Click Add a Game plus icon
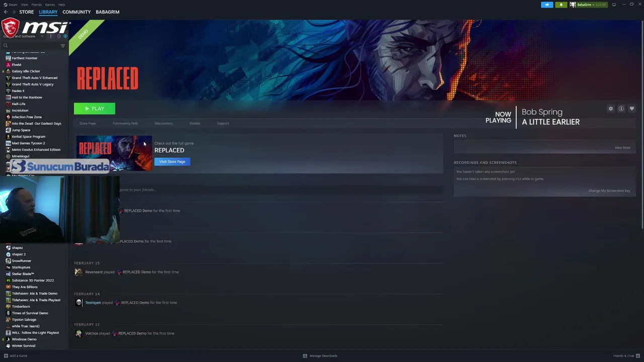Screen dimensions: 644x362 (x=6, y=356)
